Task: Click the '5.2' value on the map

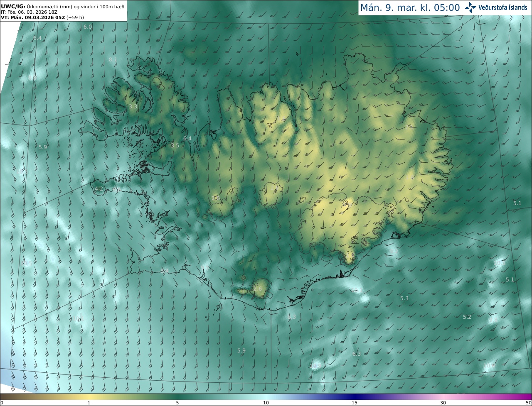Action: (x=467, y=317)
